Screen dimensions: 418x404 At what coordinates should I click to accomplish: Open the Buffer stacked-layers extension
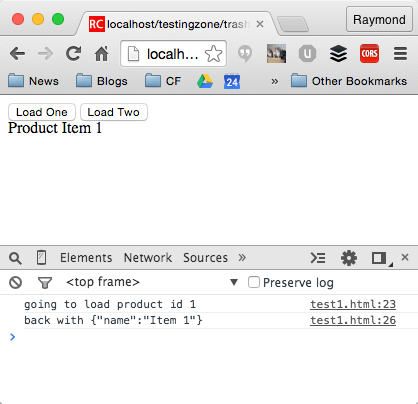tap(338, 53)
